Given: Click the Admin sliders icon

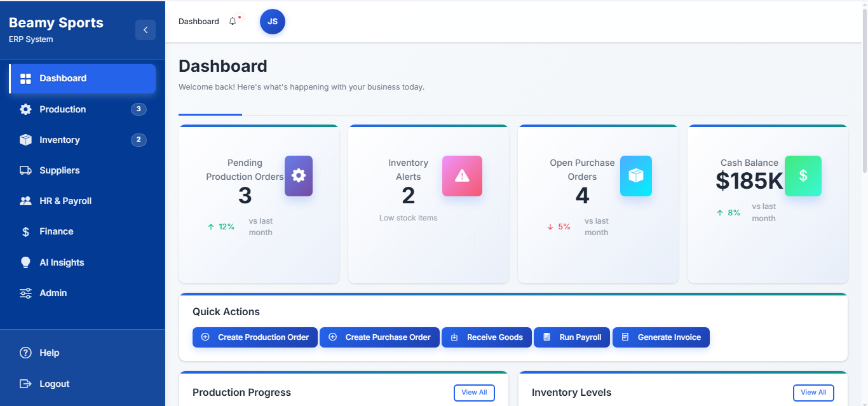Looking at the screenshot, I should click(25, 293).
